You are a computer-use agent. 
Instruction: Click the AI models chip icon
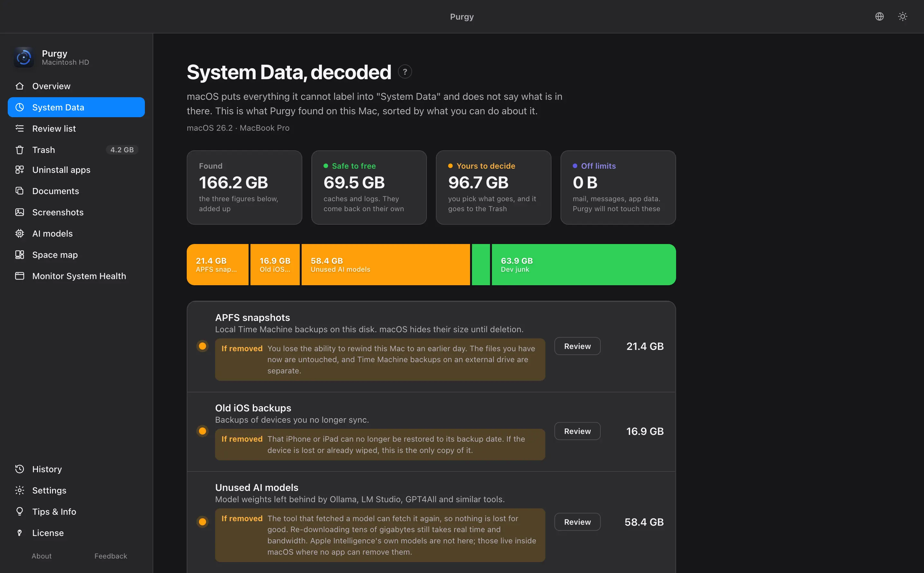click(20, 233)
